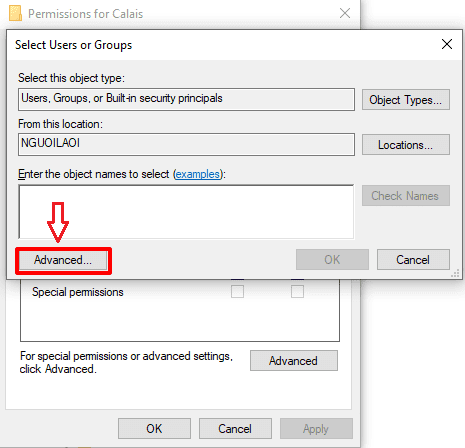
Task: Click the Check Names button
Action: (x=406, y=196)
